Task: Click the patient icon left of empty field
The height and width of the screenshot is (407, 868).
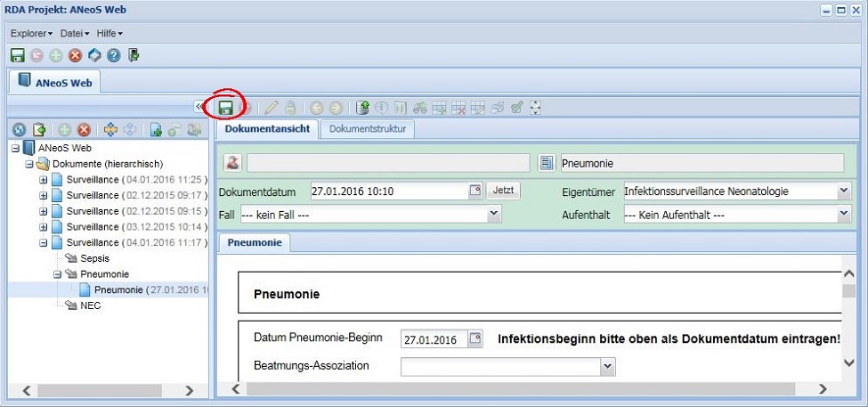Action: [232, 163]
